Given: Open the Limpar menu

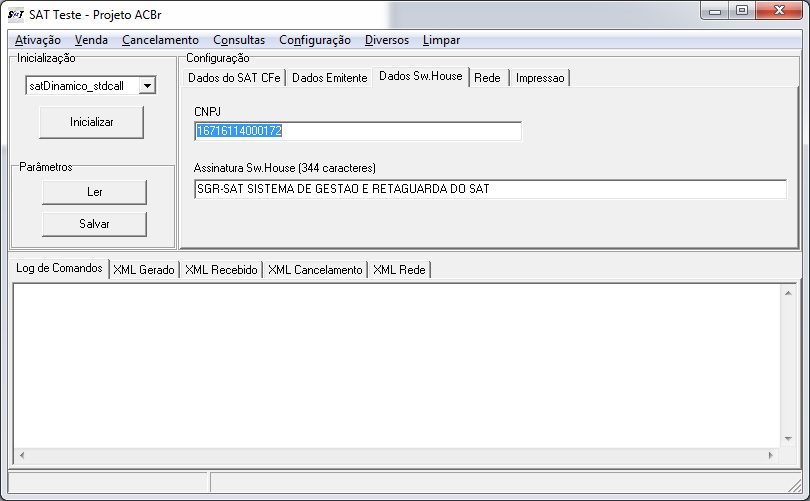Looking at the screenshot, I should [x=441, y=40].
